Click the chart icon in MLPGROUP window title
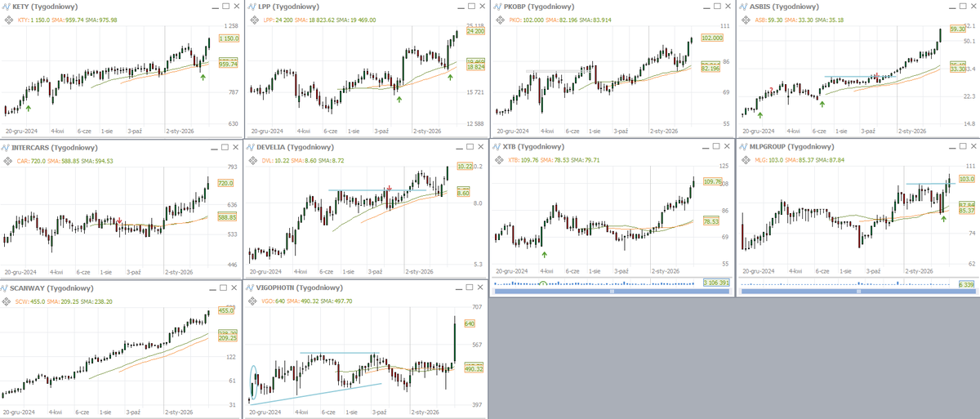This screenshot has height=419, width=980. [x=742, y=147]
